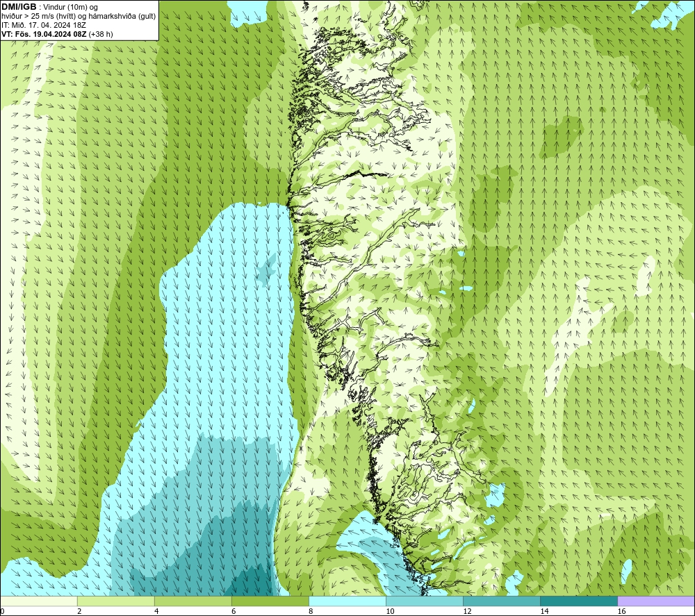Screen dimensions: 695x616
Task: Click the '16' scale label
Action: pyautogui.click(x=621, y=612)
